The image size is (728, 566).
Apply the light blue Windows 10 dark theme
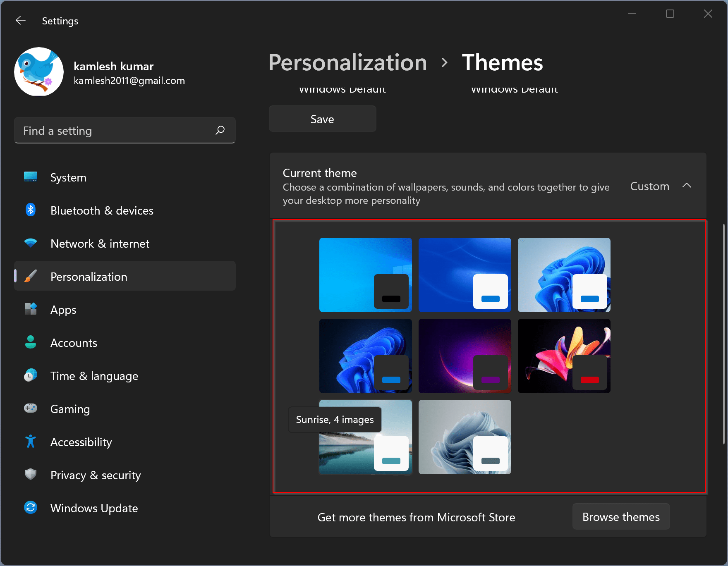click(366, 275)
